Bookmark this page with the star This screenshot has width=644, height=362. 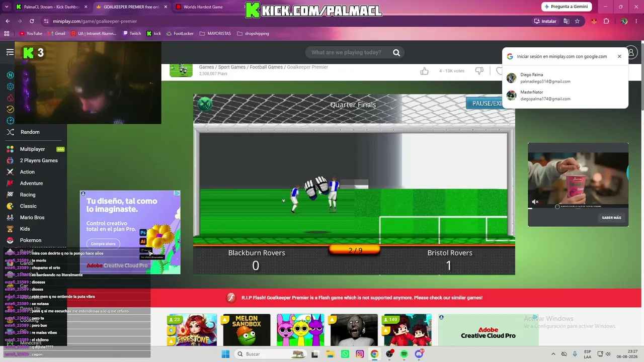click(577, 21)
